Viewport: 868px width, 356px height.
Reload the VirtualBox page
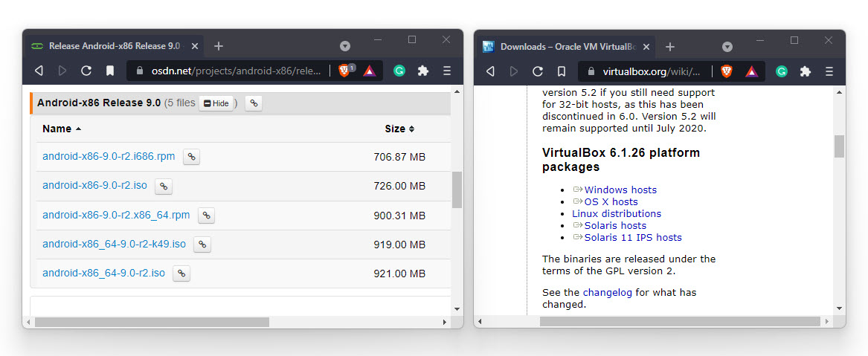click(538, 71)
